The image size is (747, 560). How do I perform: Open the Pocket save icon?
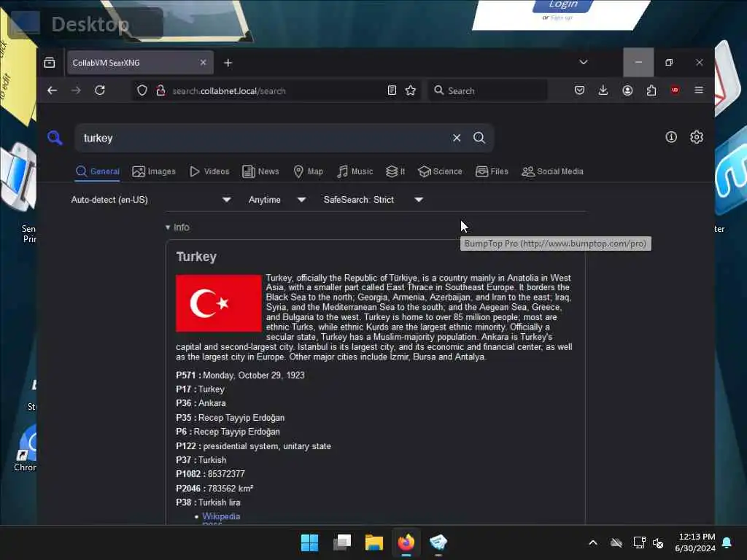(579, 90)
